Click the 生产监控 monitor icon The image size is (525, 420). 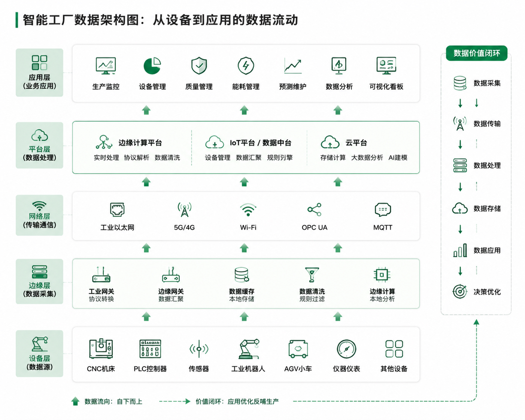point(106,66)
